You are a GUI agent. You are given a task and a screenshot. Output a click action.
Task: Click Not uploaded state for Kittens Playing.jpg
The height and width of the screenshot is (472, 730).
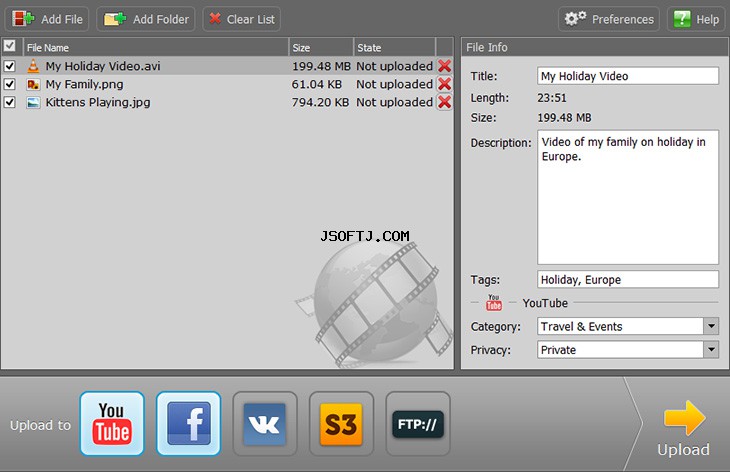(394, 102)
